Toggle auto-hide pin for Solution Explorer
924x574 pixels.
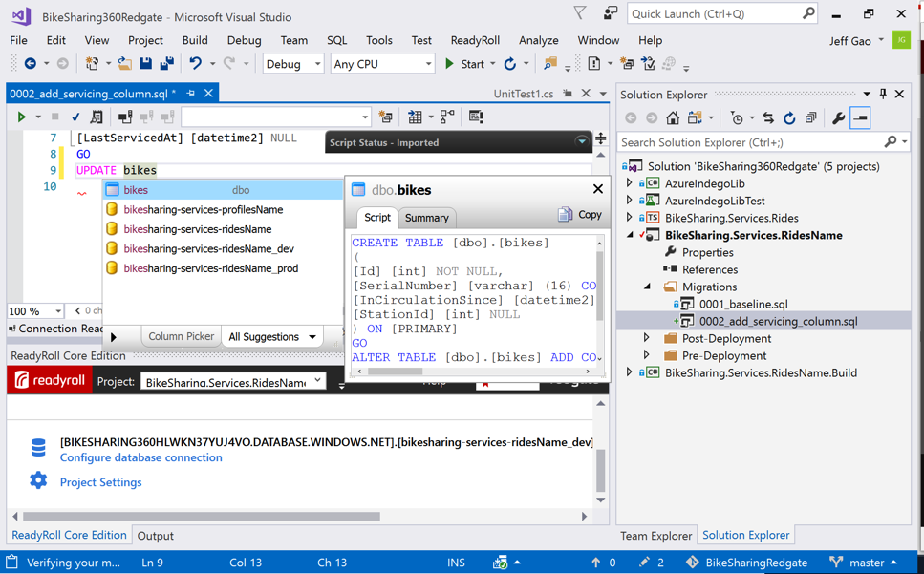click(883, 94)
